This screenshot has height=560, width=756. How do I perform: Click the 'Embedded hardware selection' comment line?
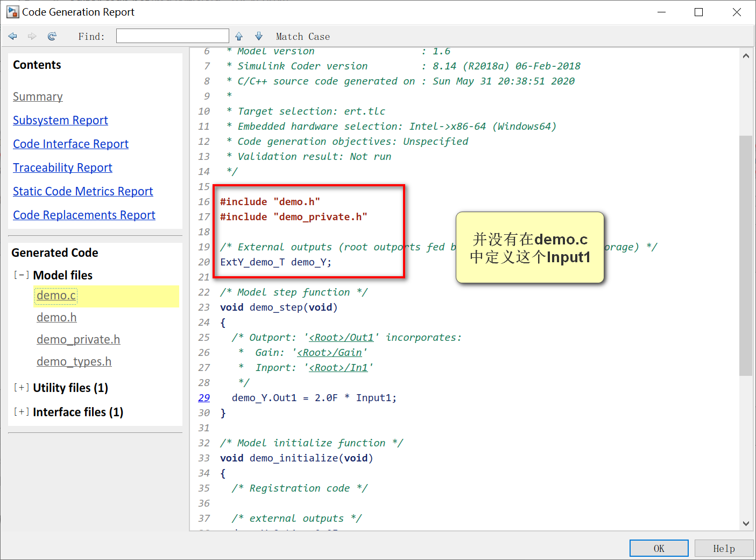click(x=392, y=127)
